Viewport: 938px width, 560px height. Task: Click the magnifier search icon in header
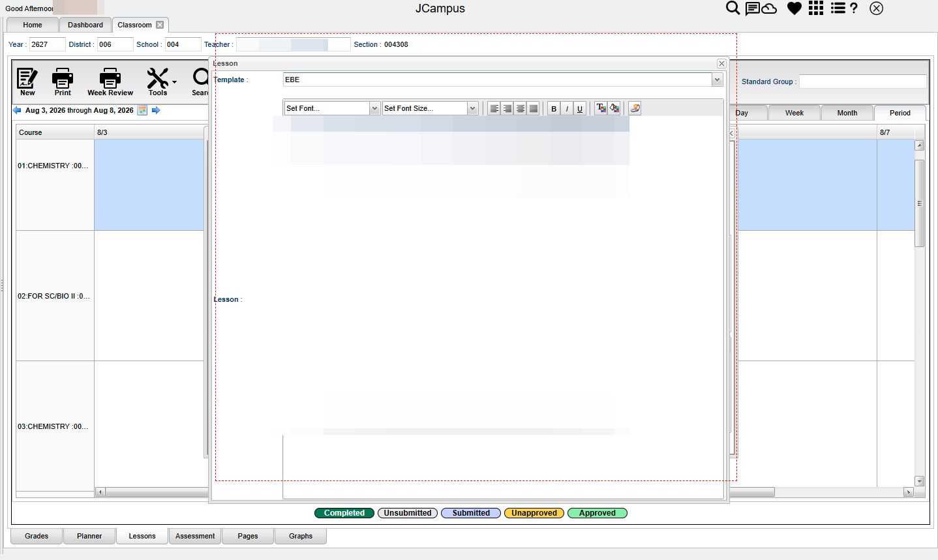click(733, 8)
